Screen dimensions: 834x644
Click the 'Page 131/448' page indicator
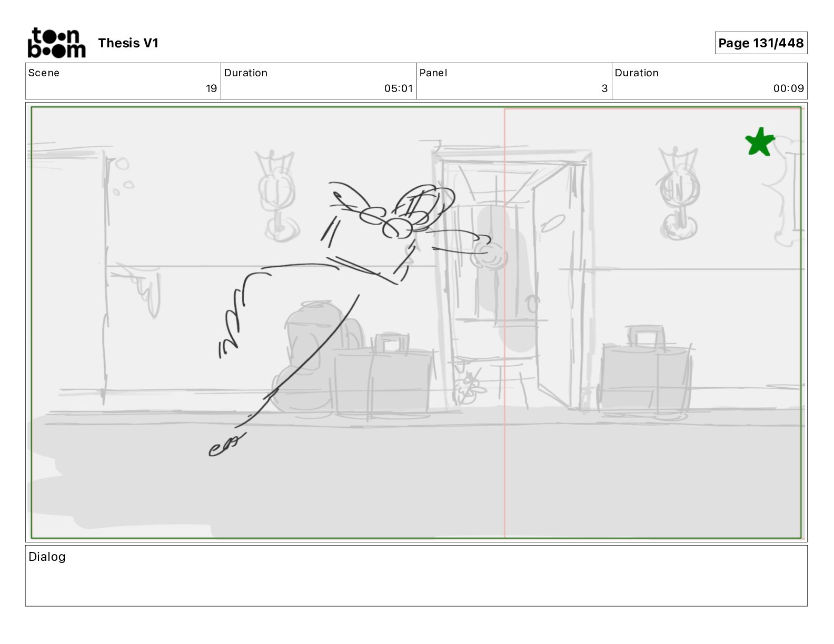pos(761,43)
